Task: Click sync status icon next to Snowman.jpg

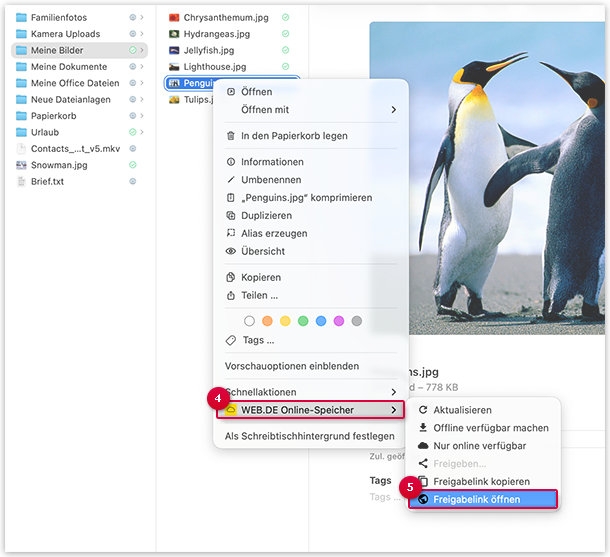Action: (133, 165)
